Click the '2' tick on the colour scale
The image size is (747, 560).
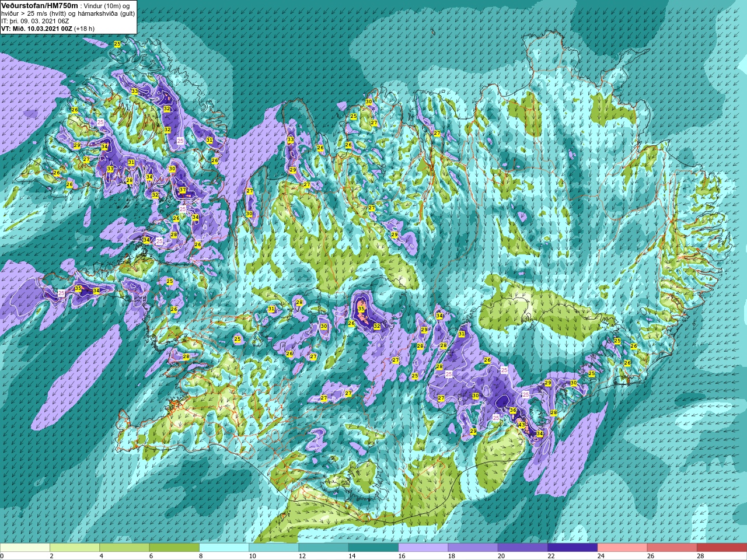pyautogui.click(x=51, y=556)
